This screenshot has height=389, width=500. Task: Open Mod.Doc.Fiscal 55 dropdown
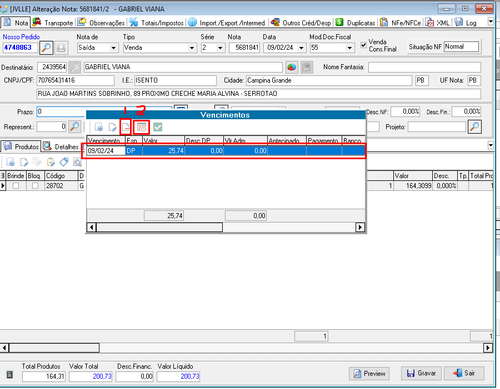coord(349,48)
